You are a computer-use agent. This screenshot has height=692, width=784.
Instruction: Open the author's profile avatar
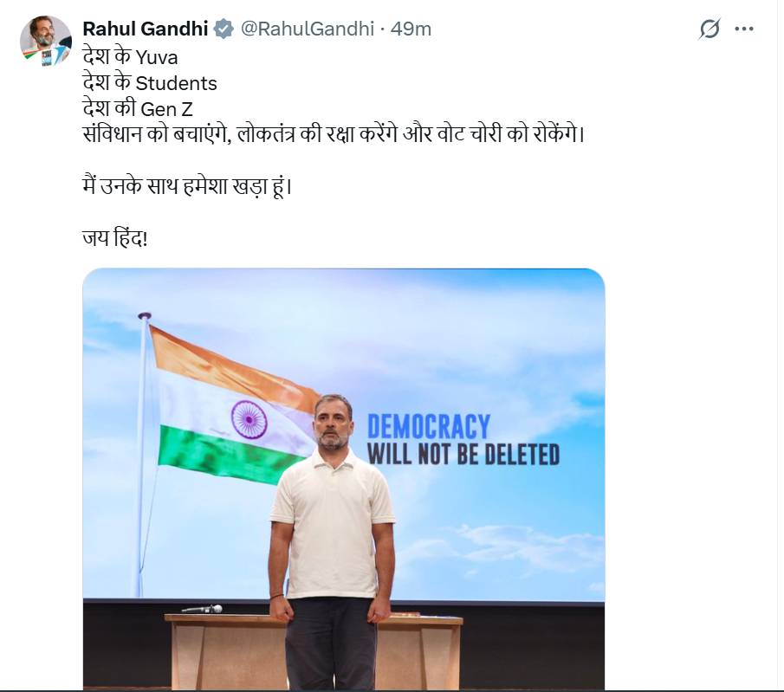coord(45,41)
